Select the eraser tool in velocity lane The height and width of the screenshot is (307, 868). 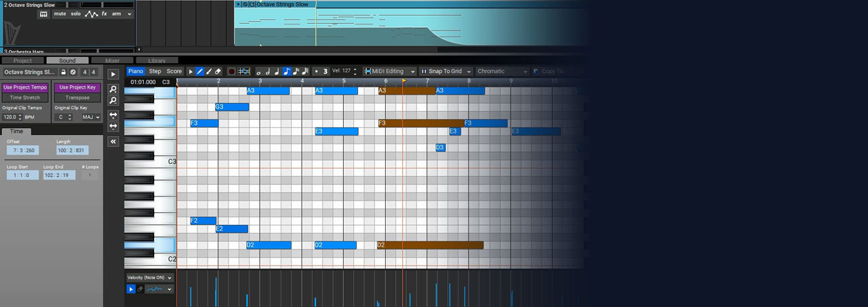point(140,289)
